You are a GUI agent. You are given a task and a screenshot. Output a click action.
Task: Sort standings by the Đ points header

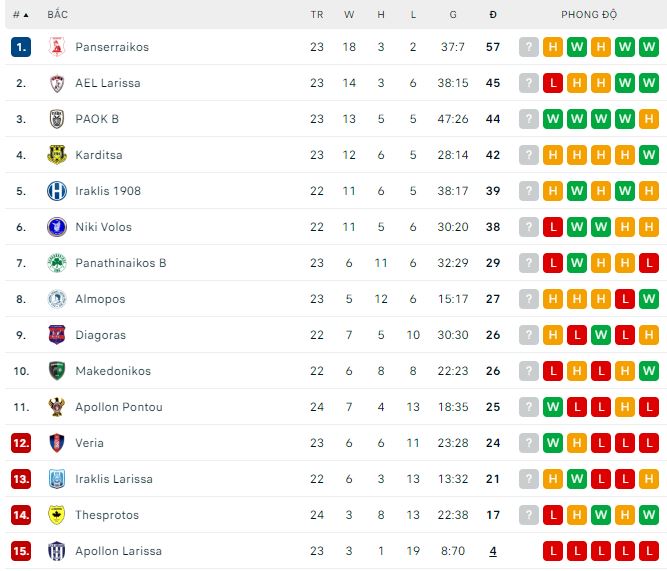[x=493, y=15]
